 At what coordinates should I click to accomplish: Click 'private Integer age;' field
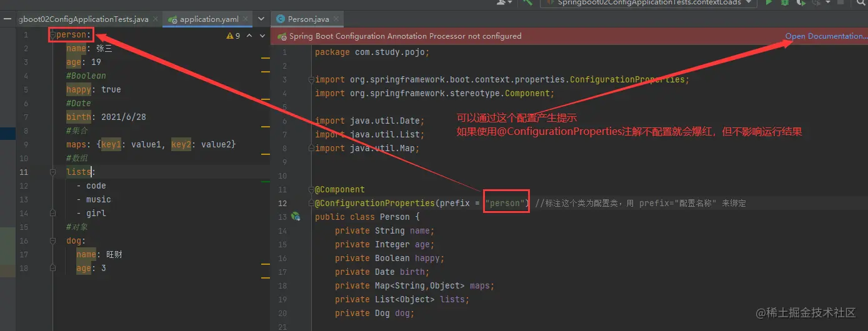click(x=384, y=245)
